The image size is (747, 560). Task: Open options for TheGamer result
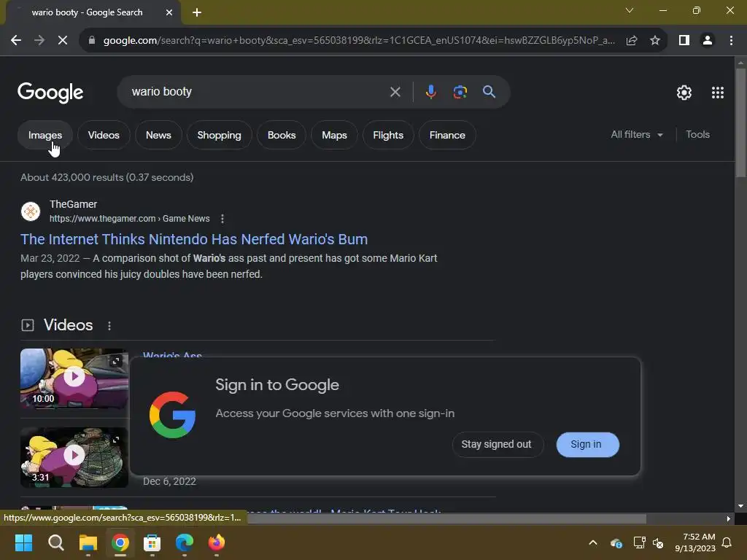click(222, 219)
